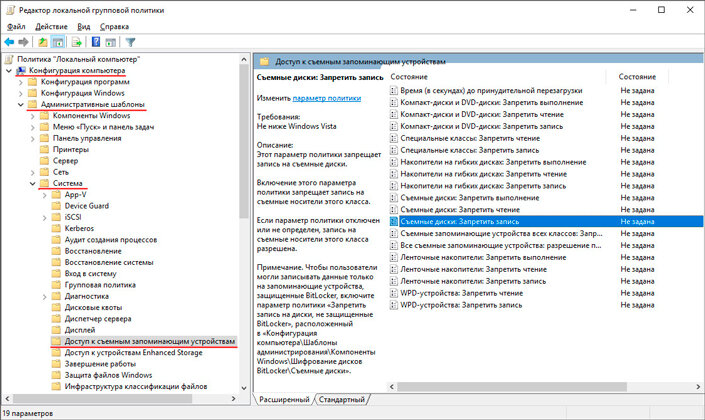The image size is (705, 420).
Task: Toggle the show/hide console tree icon
Action: click(x=58, y=42)
